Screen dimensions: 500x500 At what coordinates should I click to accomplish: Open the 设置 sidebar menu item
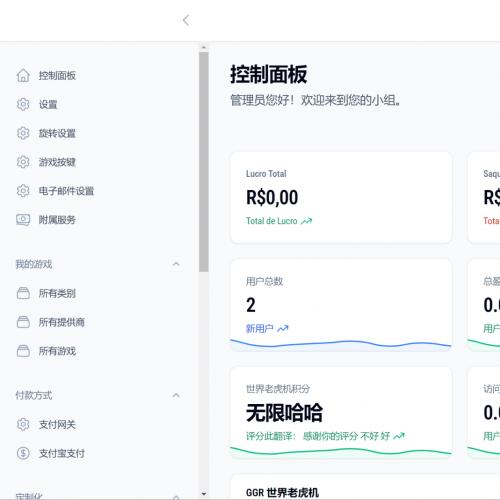[x=48, y=104]
